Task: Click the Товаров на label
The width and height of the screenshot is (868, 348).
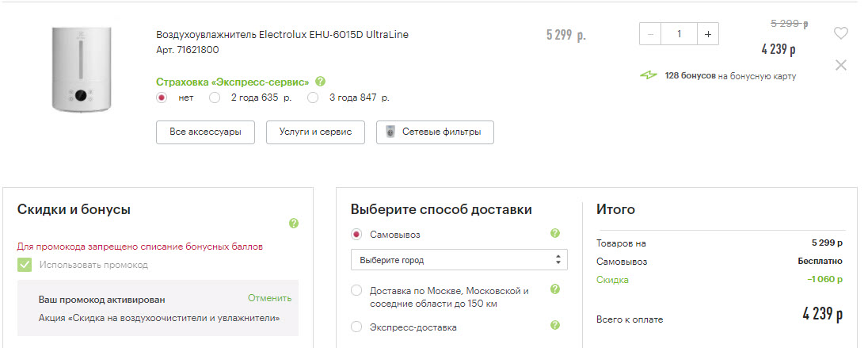Action: (x=621, y=243)
